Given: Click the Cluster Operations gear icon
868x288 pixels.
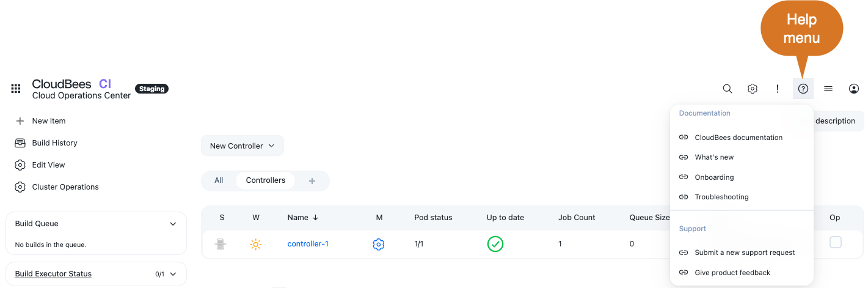Looking at the screenshot, I should (x=20, y=187).
